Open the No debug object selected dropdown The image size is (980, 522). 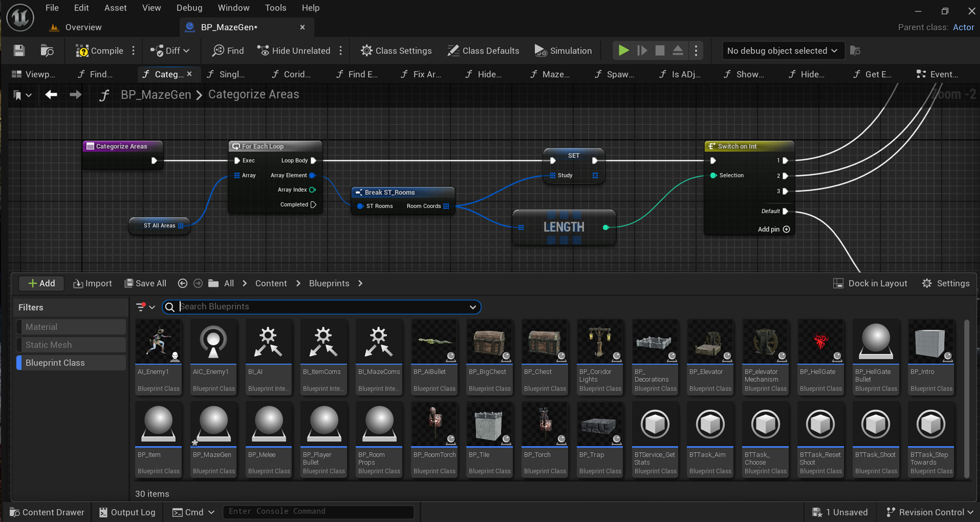coord(782,50)
